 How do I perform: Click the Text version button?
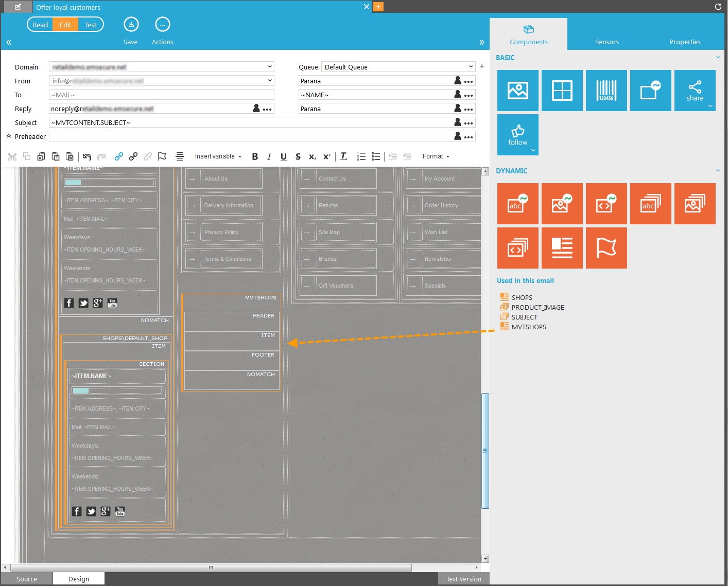(x=463, y=579)
